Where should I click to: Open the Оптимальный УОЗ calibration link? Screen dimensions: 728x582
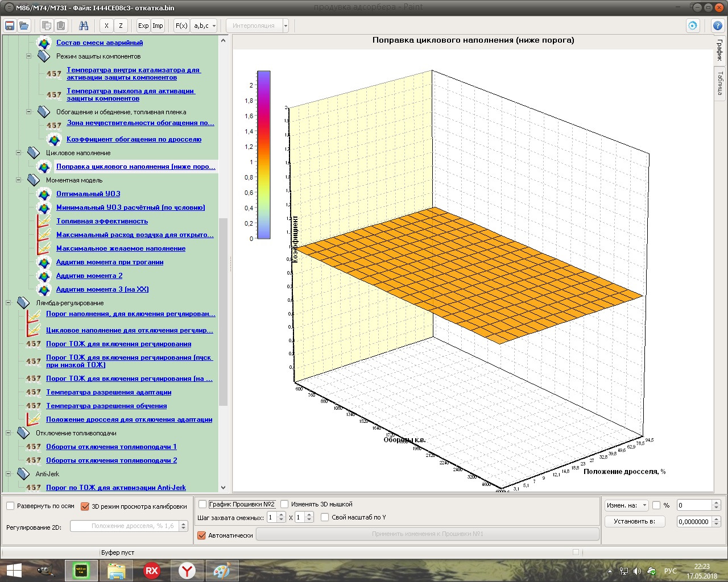[x=88, y=194]
